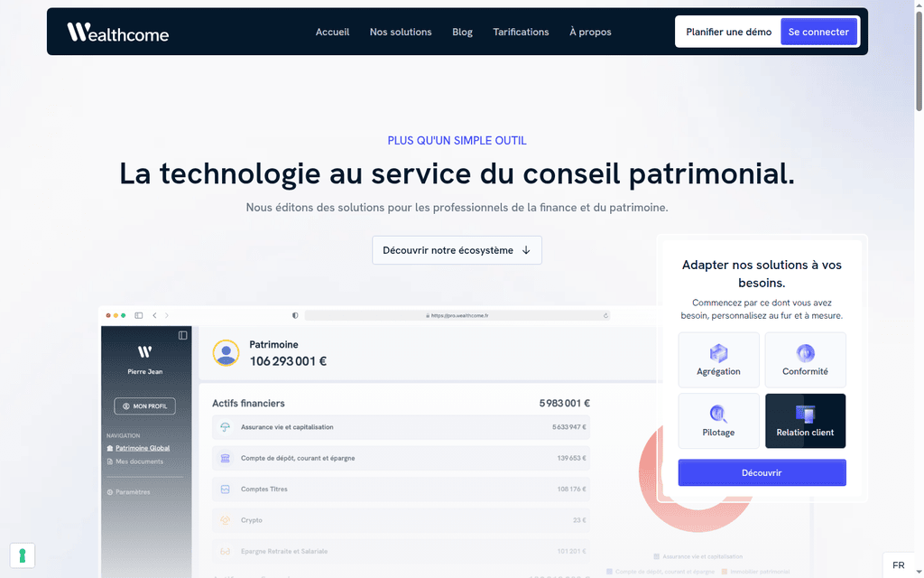Select the Conformité solution card

[x=805, y=359]
